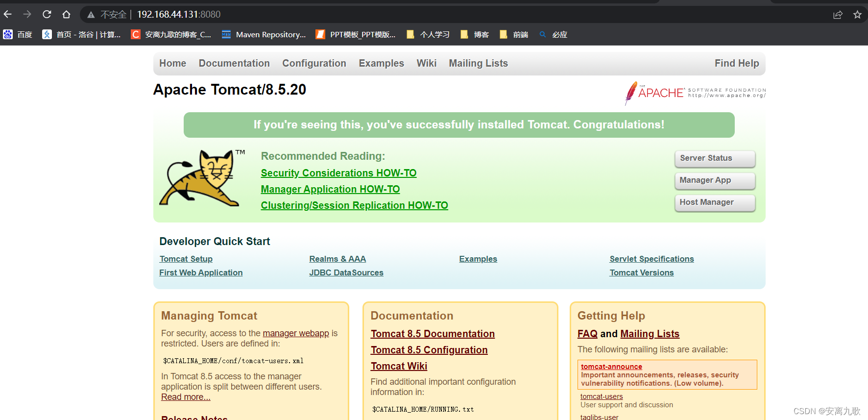Open the 必应 bookmark

click(553, 34)
